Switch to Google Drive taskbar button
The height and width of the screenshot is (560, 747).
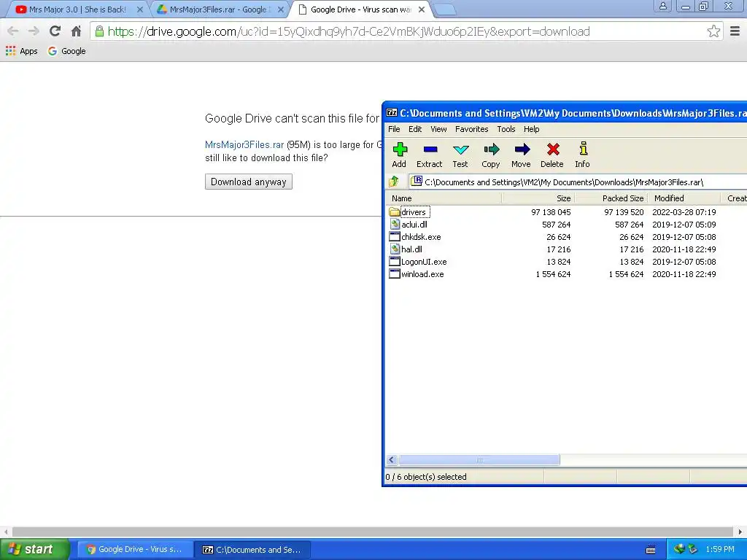(135, 549)
